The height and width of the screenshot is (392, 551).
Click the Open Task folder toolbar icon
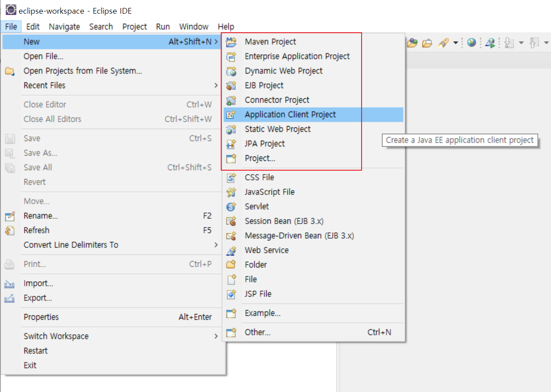click(427, 43)
